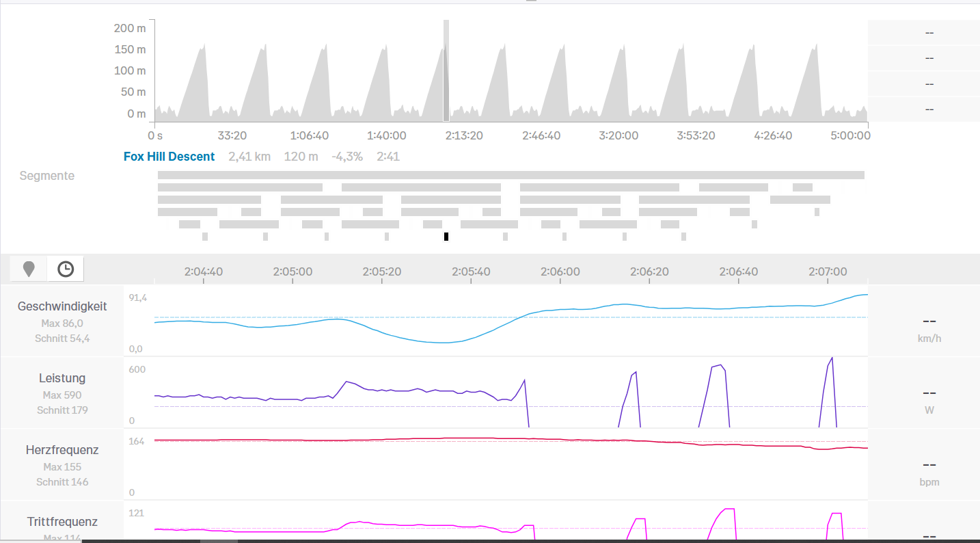Click the 2:06:00 mark on zoomed time axis
Screen dimensions: 980x543
[560, 271]
